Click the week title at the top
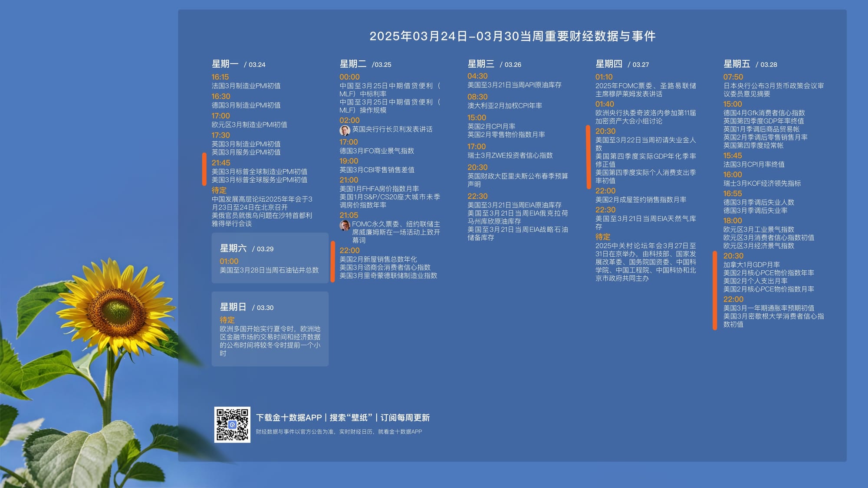The image size is (868, 488). tap(512, 36)
